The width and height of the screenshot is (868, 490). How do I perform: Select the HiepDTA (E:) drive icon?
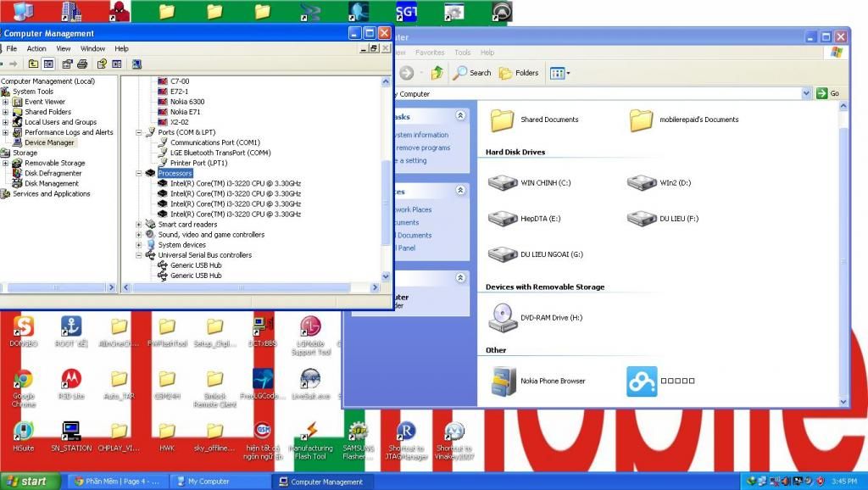click(503, 219)
